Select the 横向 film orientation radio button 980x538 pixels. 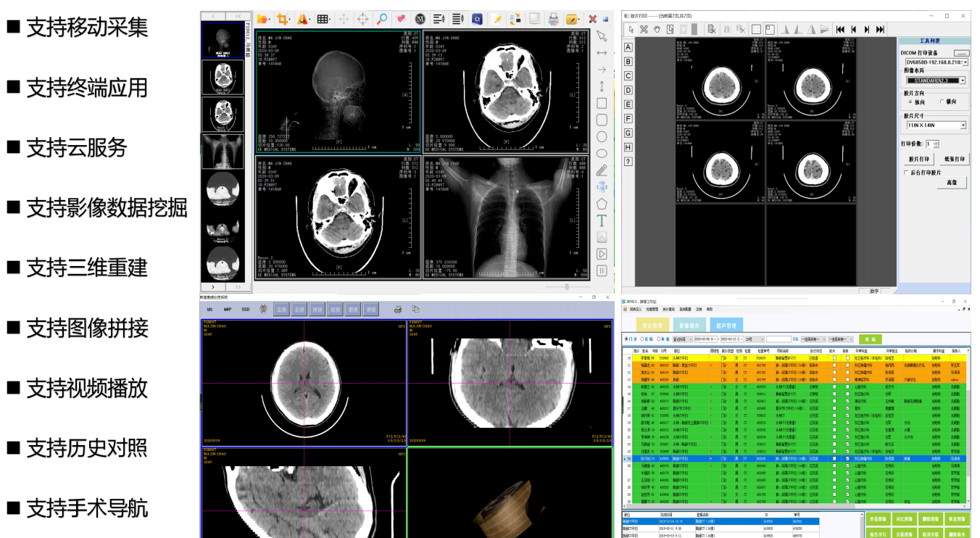tap(942, 102)
